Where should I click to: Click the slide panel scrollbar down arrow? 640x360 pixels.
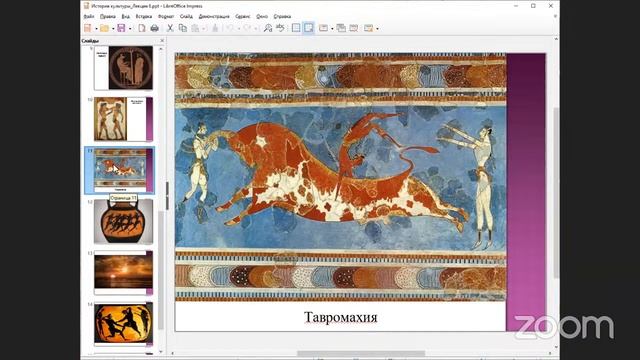point(161,351)
